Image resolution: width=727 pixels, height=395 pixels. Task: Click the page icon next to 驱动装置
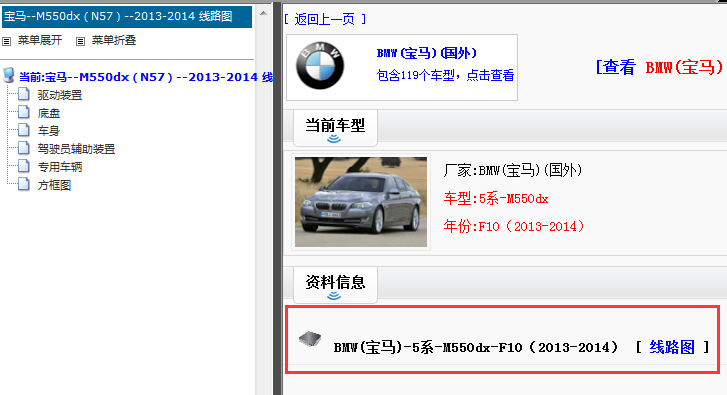(24, 94)
